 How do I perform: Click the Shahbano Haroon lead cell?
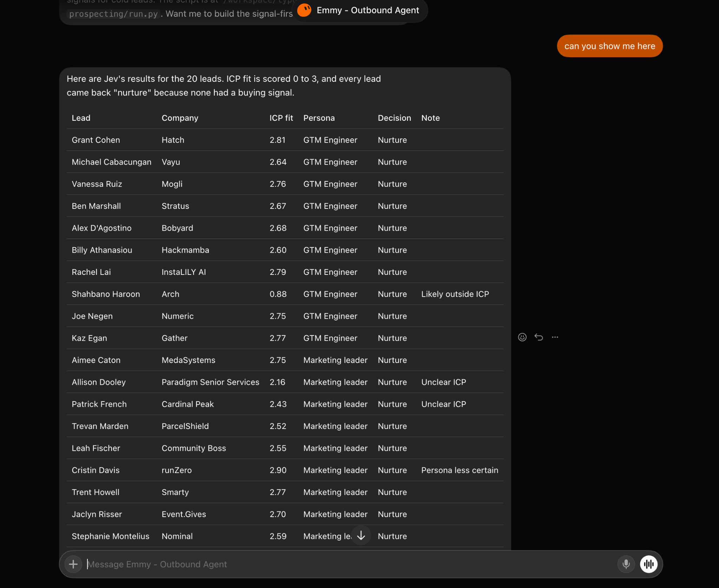tap(106, 294)
